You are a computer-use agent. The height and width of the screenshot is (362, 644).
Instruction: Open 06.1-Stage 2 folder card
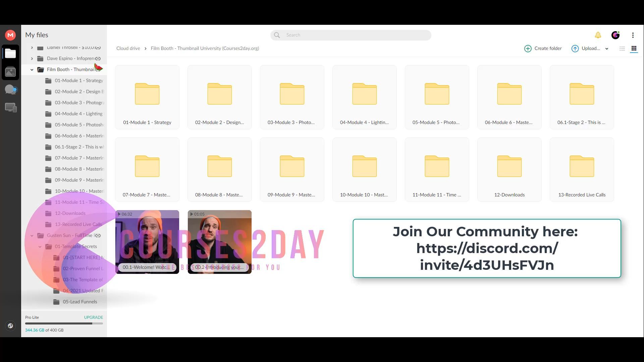[x=582, y=97]
